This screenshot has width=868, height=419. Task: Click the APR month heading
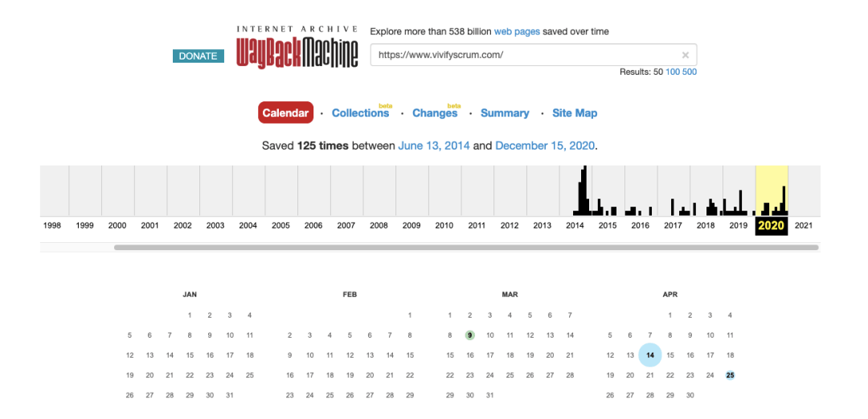(x=669, y=295)
